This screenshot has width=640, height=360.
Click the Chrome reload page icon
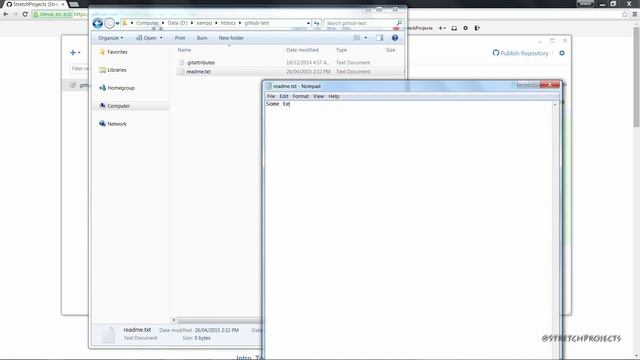tap(25, 14)
